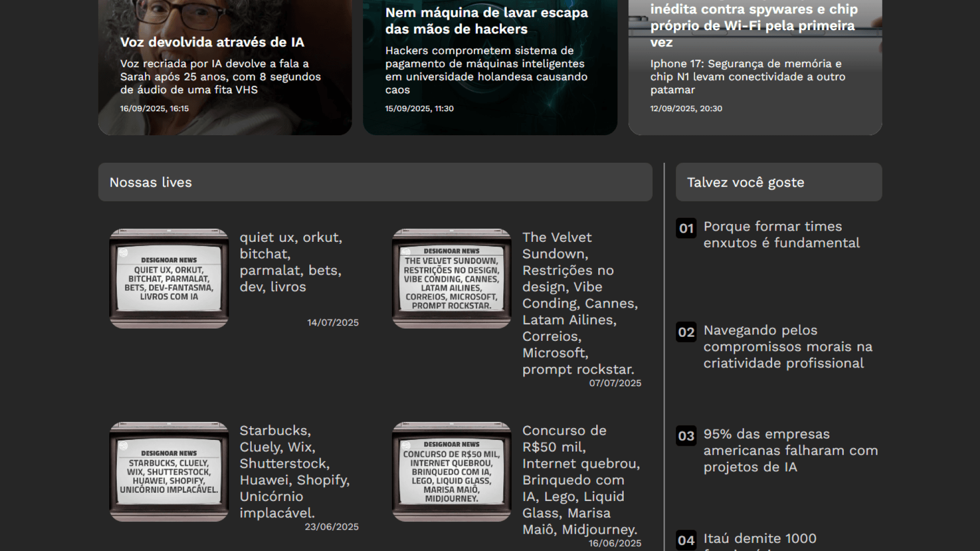The height and width of the screenshot is (551, 980).
Task: Open 'Navegando pelos compromissos morais' article link
Action: pyautogui.click(x=788, y=347)
